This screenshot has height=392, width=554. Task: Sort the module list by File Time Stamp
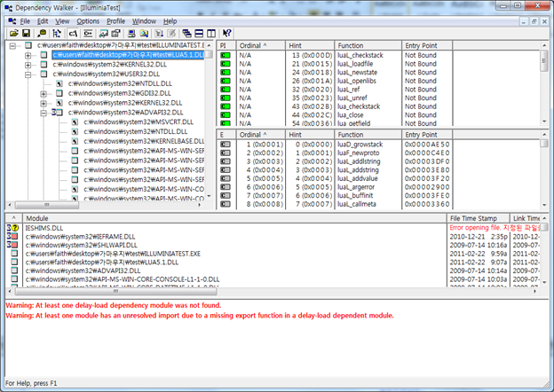click(x=478, y=218)
